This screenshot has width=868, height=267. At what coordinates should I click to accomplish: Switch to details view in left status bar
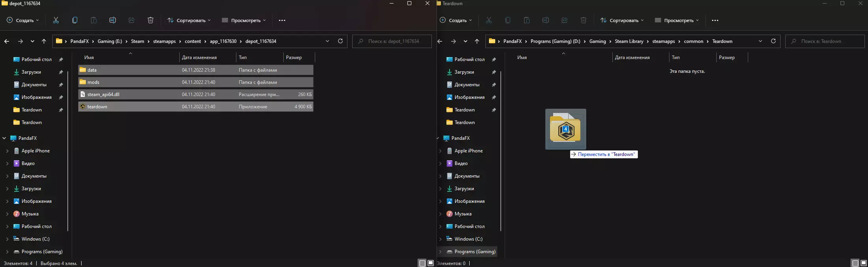(x=422, y=263)
